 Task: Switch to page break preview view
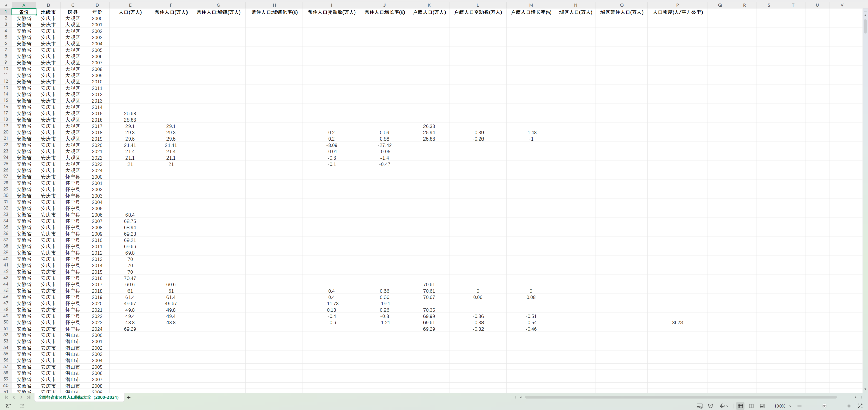tap(751, 406)
